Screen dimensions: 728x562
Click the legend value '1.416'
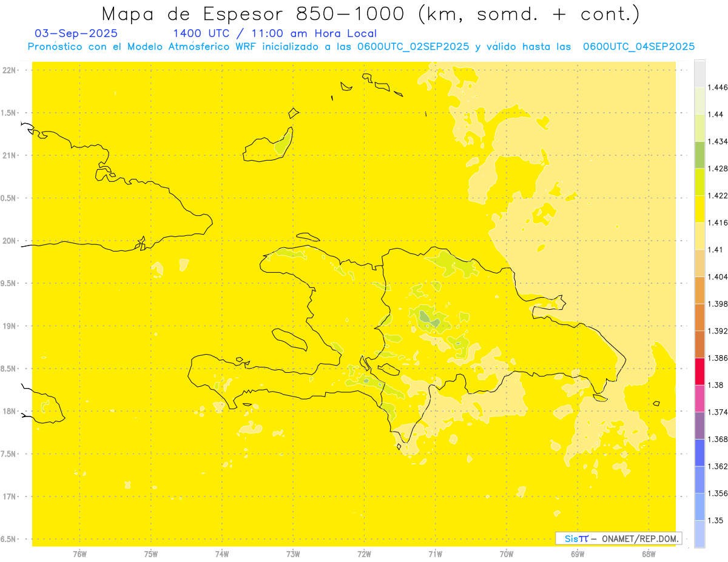pyautogui.click(x=718, y=222)
